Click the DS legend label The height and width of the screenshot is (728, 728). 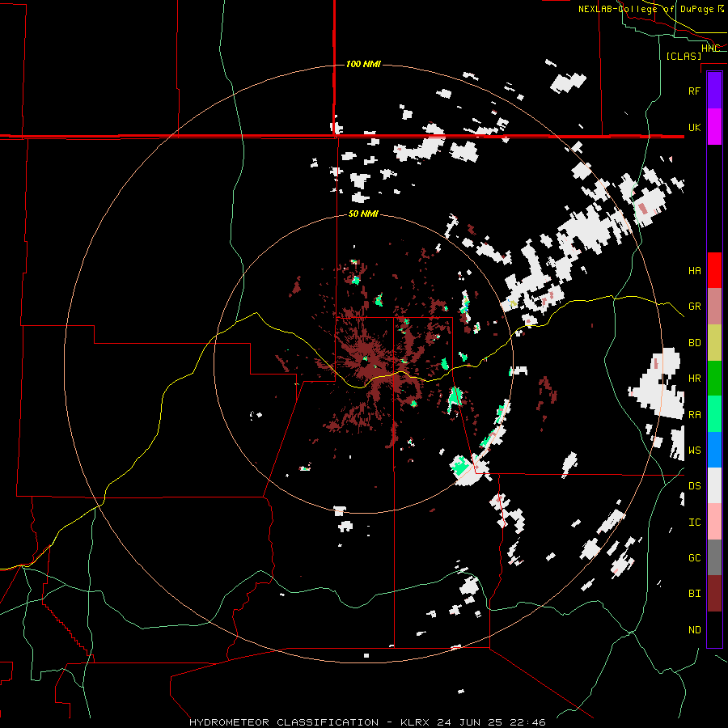coord(694,485)
